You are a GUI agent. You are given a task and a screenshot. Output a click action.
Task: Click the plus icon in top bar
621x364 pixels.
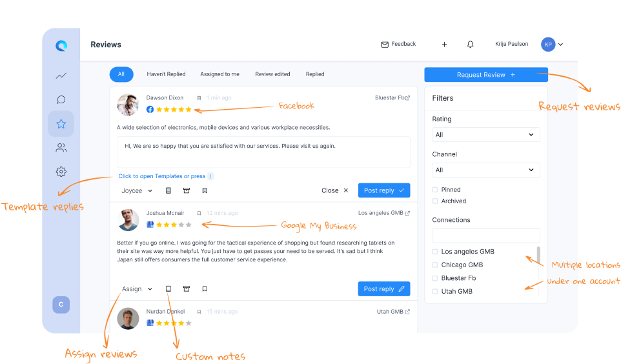[444, 45]
